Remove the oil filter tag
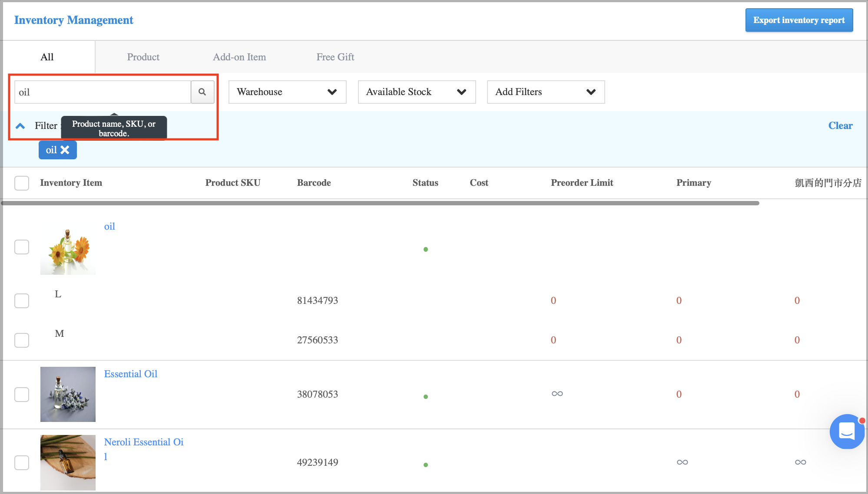This screenshot has width=868, height=494. coord(65,150)
